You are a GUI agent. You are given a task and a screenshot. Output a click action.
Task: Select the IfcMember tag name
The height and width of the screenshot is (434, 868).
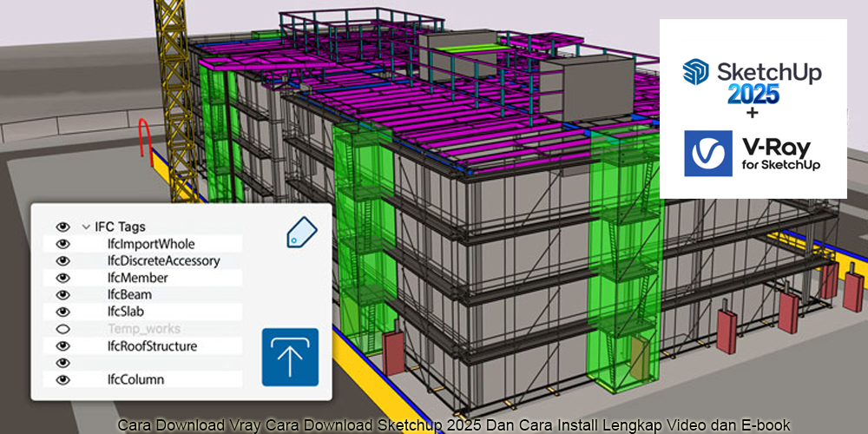[x=138, y=278]
